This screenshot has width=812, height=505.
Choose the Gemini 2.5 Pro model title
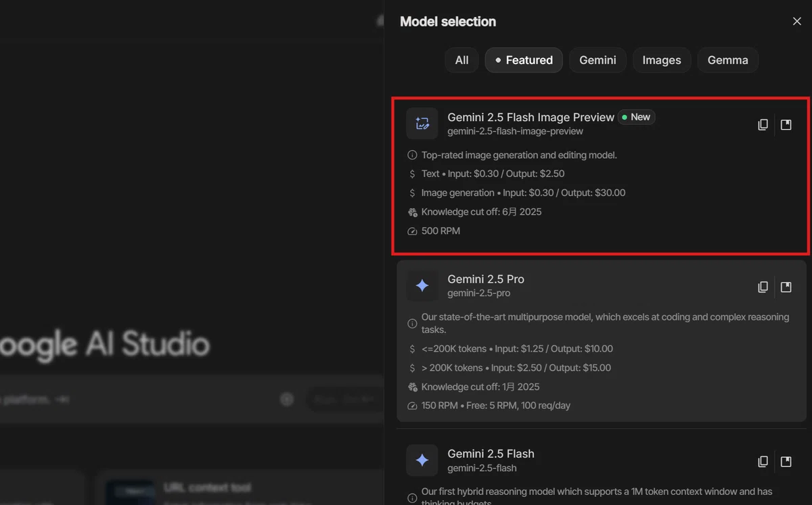click(486, 279)
